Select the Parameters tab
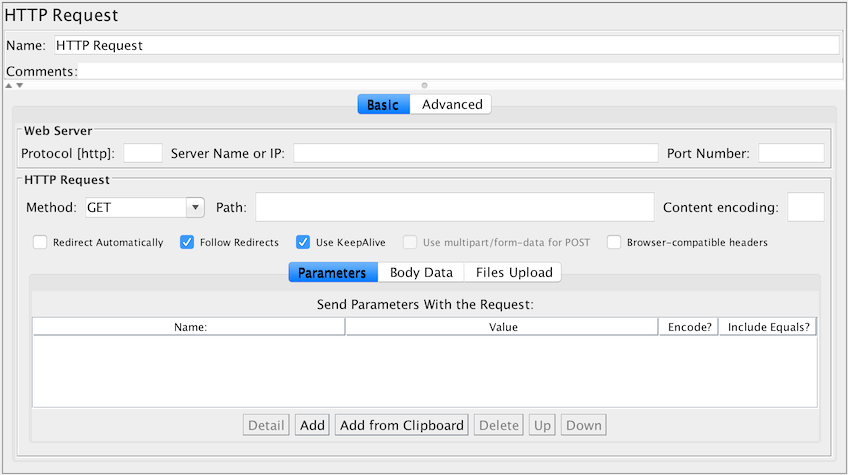848x475 pixels. coord(333,272)
